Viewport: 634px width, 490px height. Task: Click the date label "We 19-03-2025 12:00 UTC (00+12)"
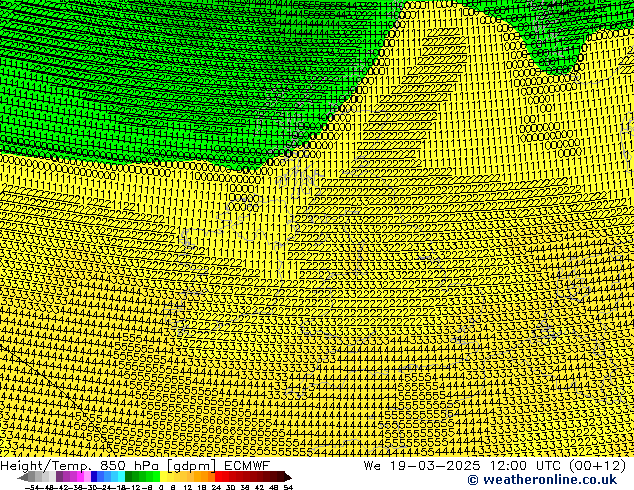[x=495, y=465]
